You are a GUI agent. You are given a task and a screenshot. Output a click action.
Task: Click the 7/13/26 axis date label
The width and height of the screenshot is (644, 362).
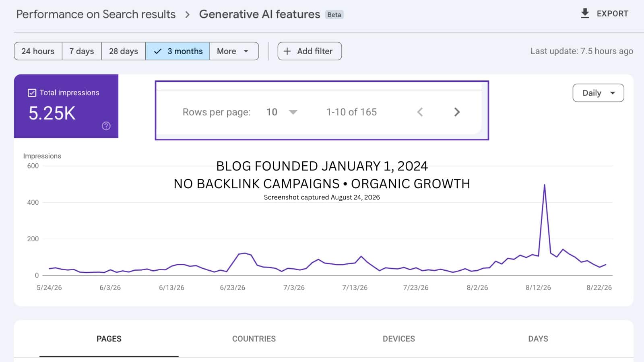point(355,288)
